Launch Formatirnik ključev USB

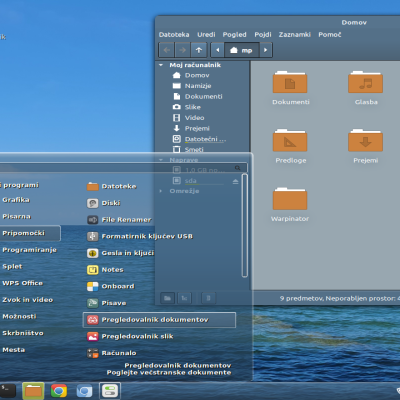point(140,236)
